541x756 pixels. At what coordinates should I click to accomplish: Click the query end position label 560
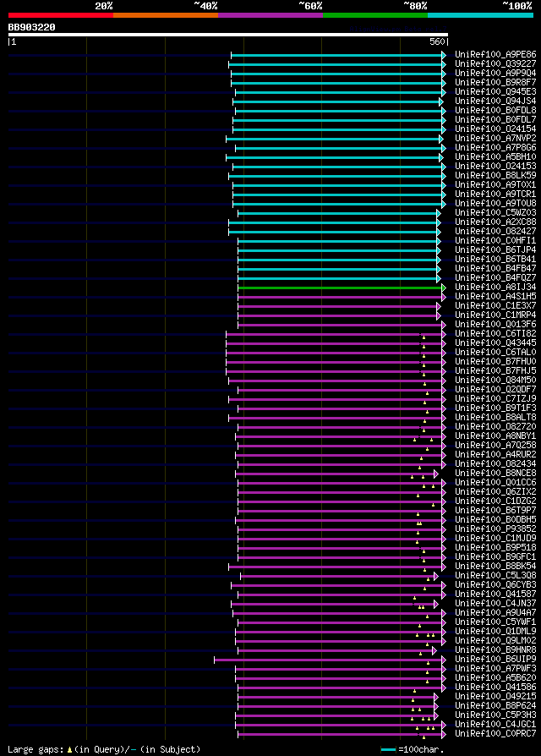tap(437, 42)
